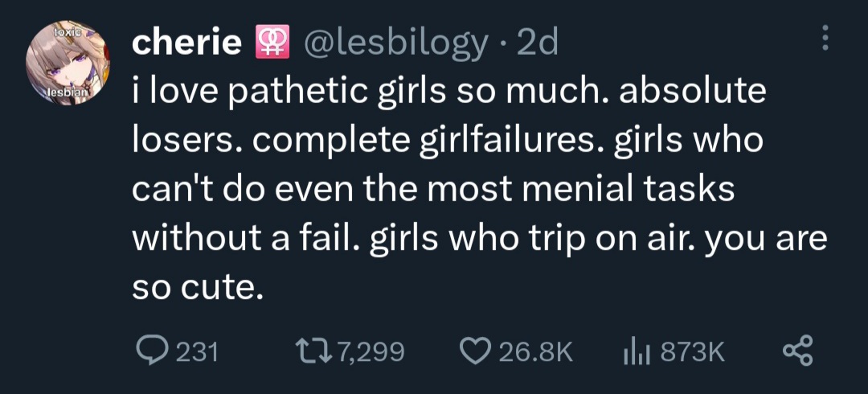Open cherie's profile picture avatar
Screen dimensions: 868x394
68,64
